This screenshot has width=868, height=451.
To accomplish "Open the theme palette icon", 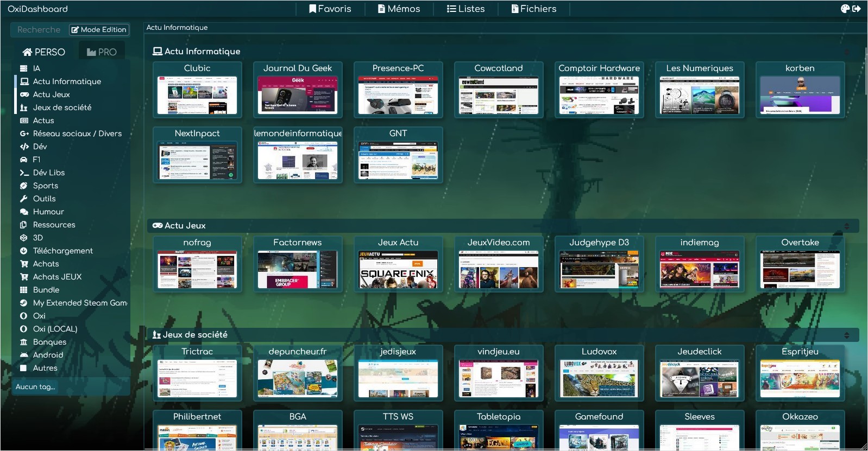I will [x=845, y=9].
